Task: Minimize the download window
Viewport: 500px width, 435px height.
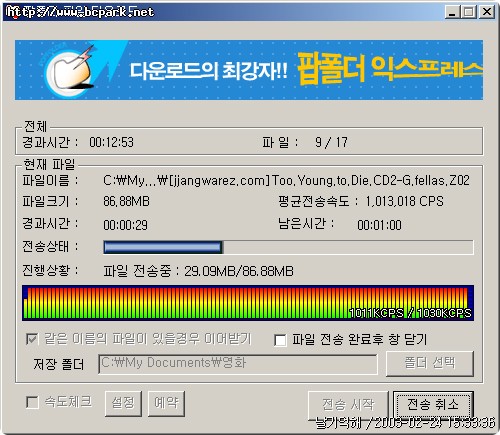Action: (452, 12)
